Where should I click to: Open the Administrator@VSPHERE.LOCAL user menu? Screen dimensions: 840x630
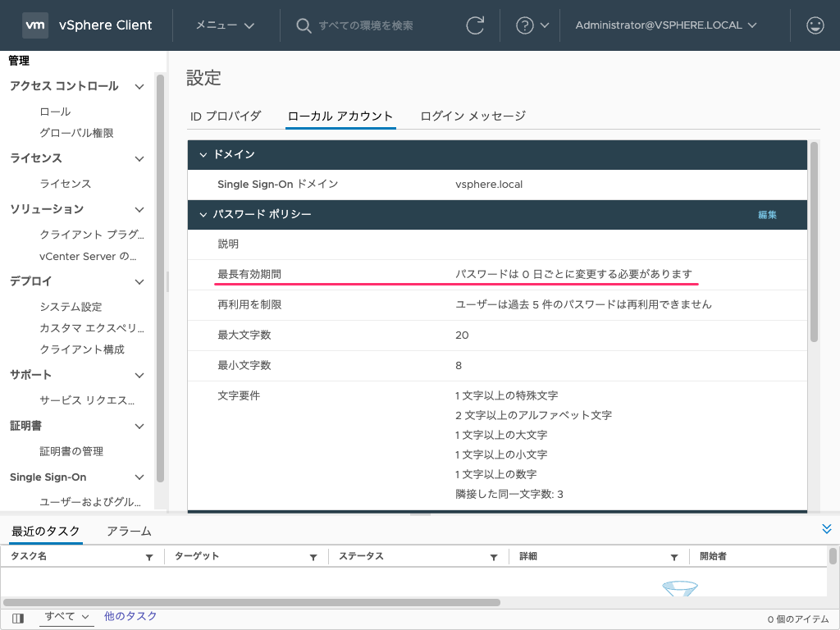666,25
